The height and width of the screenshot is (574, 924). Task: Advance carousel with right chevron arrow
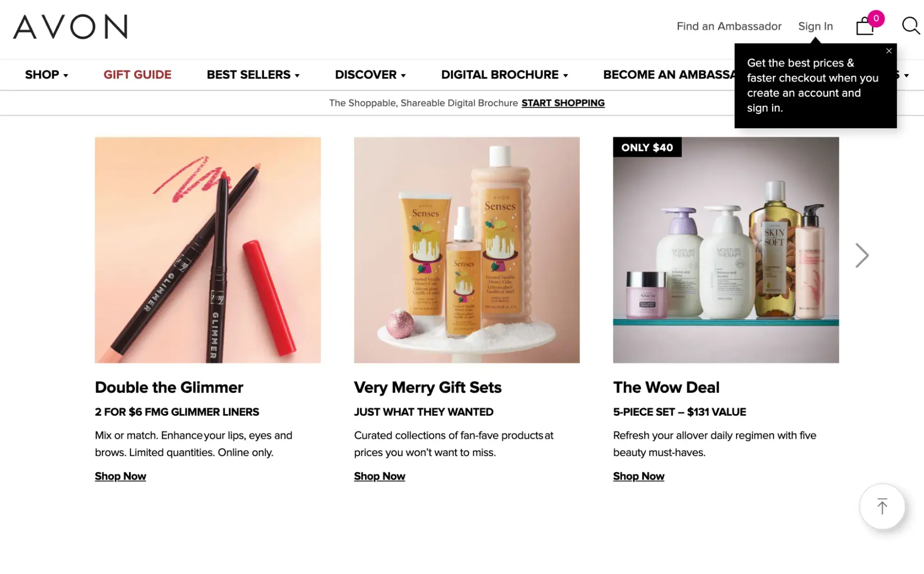coord(862,255)
